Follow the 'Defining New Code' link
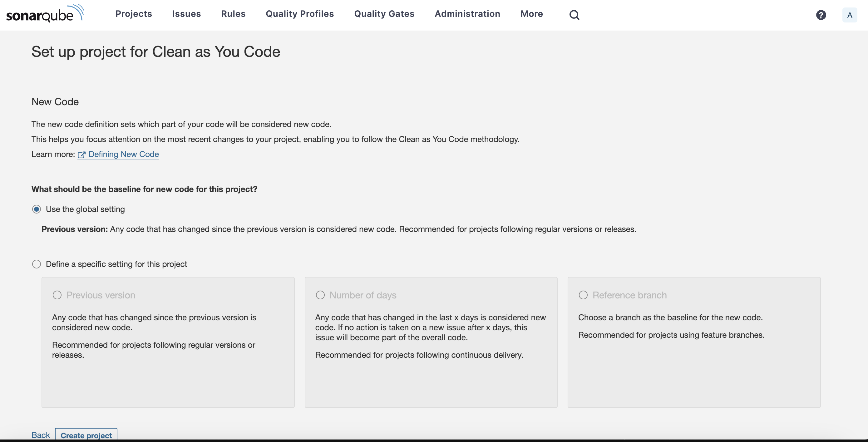Viewport: 868px width, 442px height. 123,154
